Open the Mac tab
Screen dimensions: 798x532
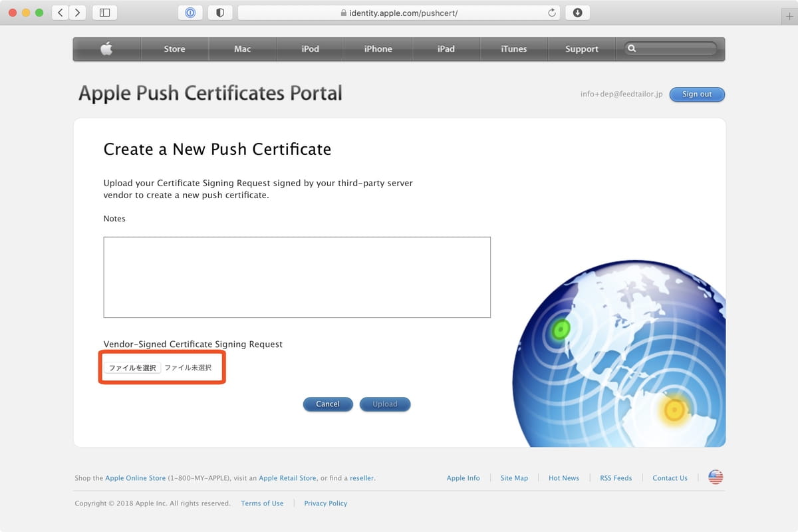coord(243,49)
